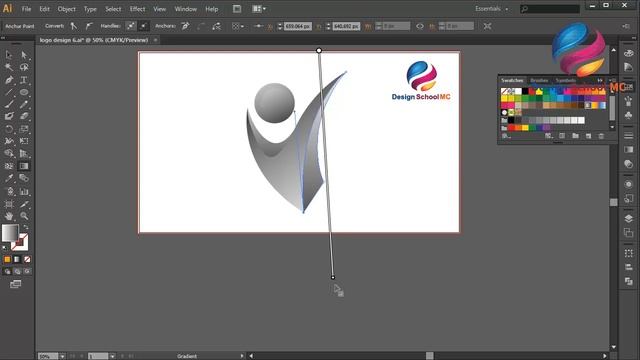640x360 pixels.
Task: Click the X coordinate input field
Action: [x=298, y=26]
